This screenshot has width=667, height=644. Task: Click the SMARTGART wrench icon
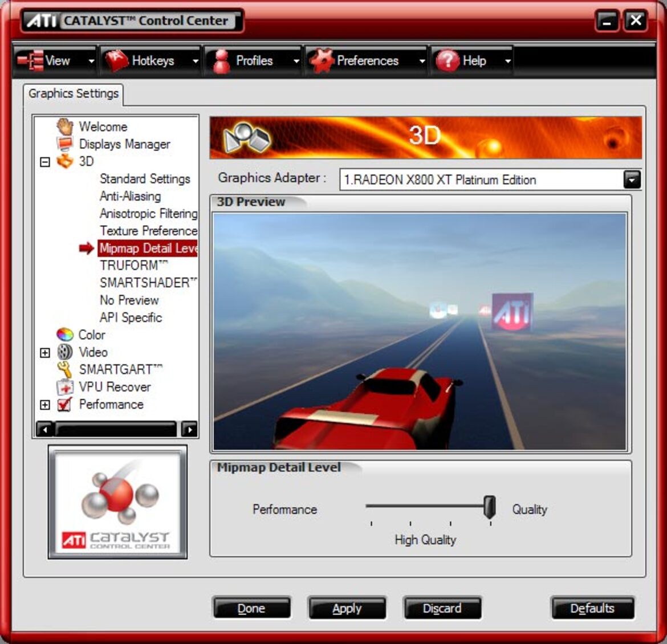point(64,369)
